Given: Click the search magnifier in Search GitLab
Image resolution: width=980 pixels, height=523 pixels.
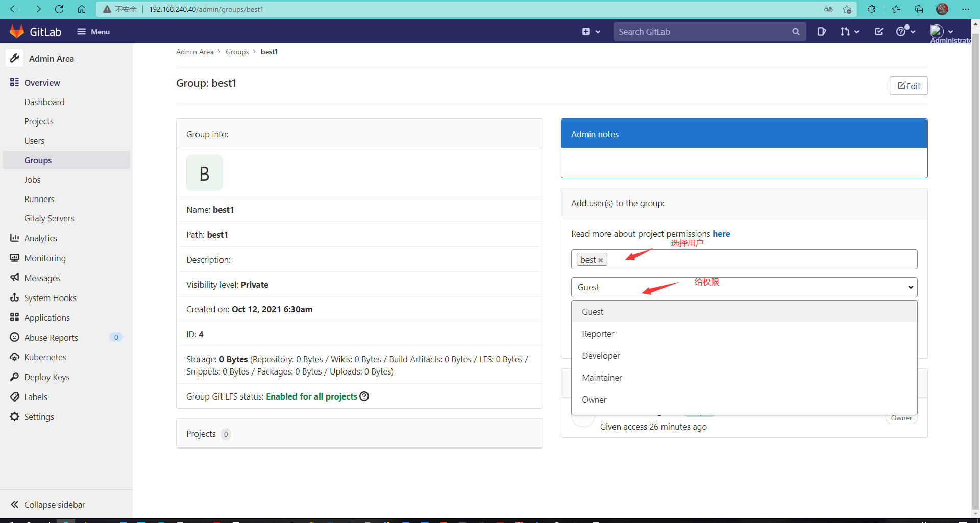Looking at the screenshot, I should tap(796, 31).
